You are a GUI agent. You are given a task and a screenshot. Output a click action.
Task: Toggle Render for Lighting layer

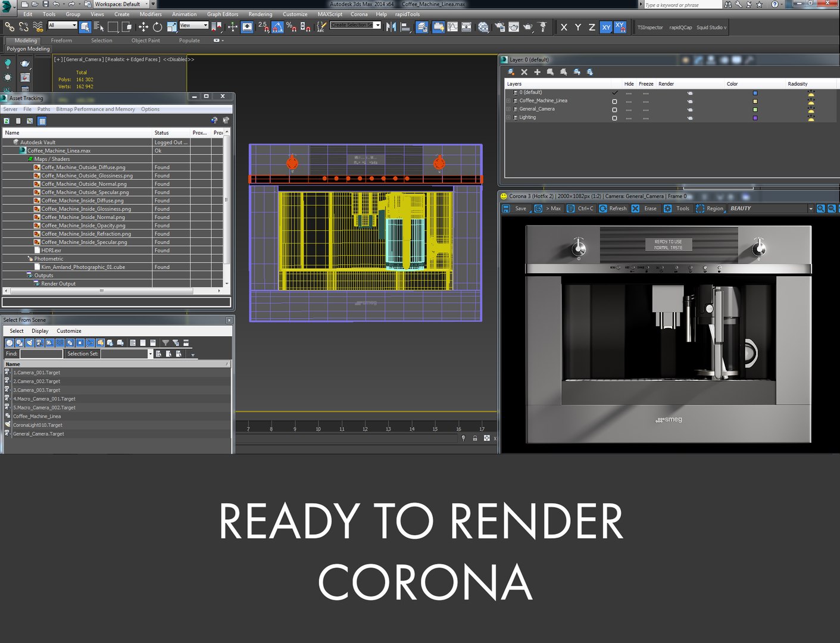[x=690, y=118]
